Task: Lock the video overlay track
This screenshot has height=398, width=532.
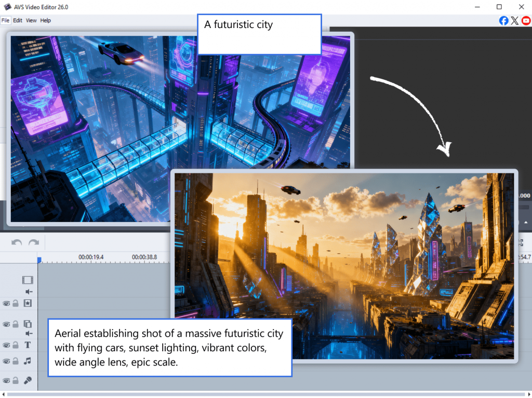Action: pyautogui.click(x=16, y=324)
